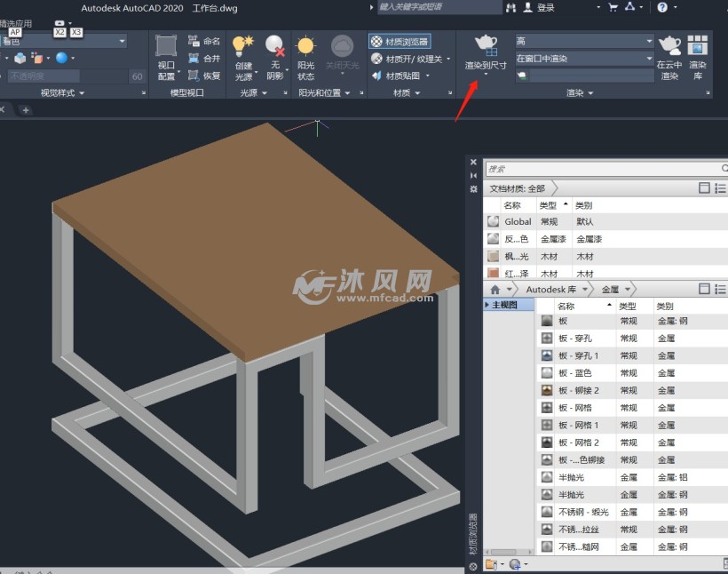Click the list view icon in 文档材质 header
This screenshot has width=728, height=574.
pyautogui.click(x=720, y=188)
